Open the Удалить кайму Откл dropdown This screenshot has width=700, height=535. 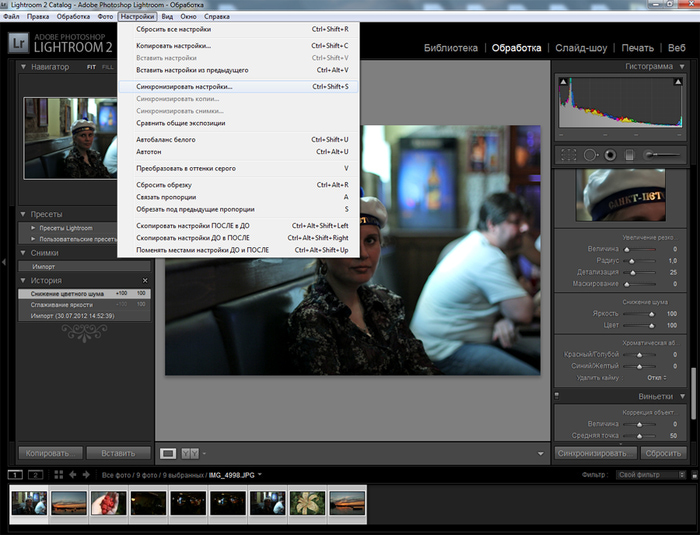(x=657, y=377)
